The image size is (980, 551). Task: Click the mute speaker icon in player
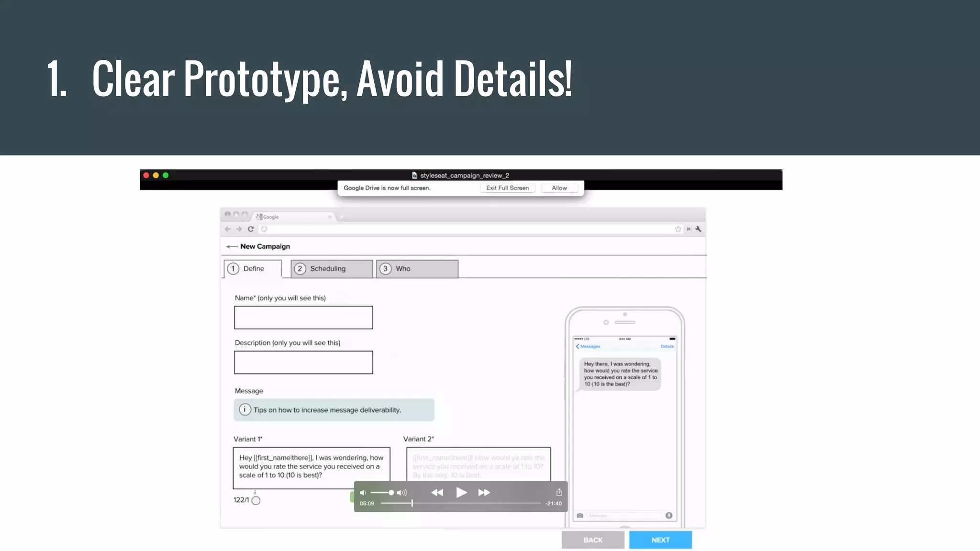coord(363,493)
